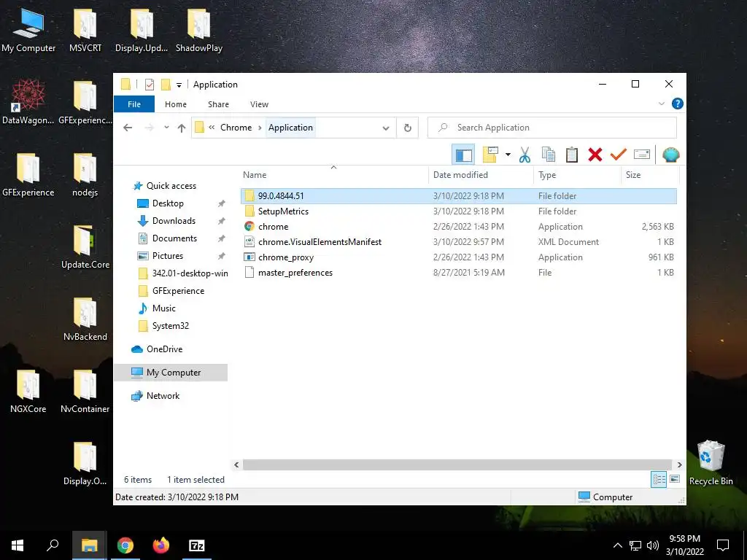Switch to large thumbnails view
Viewport: 747px width, 560px height.
pos(675,479)
